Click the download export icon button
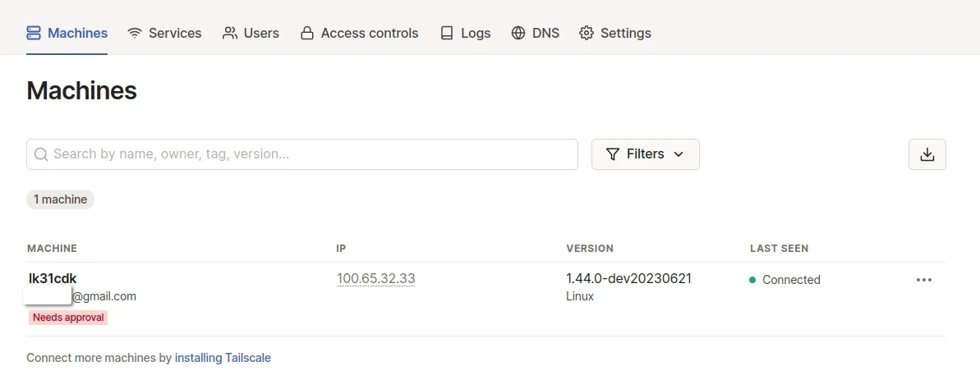The height and width of the screenshot is (389, 980). [927, 154]
